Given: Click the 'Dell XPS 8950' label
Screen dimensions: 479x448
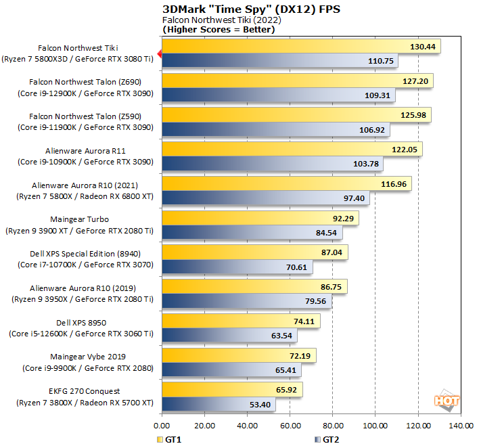Looking at the screenshot, I should (x=81, y=323).
